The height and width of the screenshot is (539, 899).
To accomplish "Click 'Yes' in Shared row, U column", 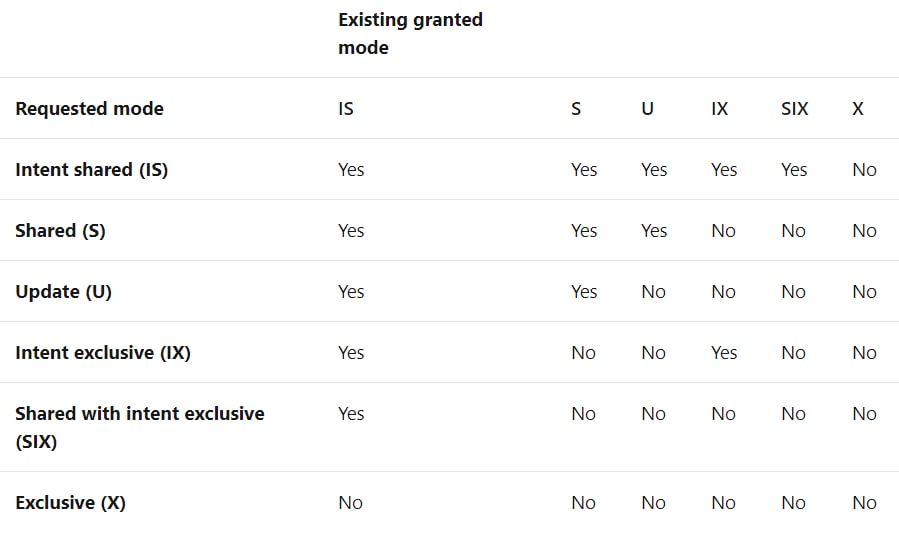I will pyautogui.click(x=654, y=231).
